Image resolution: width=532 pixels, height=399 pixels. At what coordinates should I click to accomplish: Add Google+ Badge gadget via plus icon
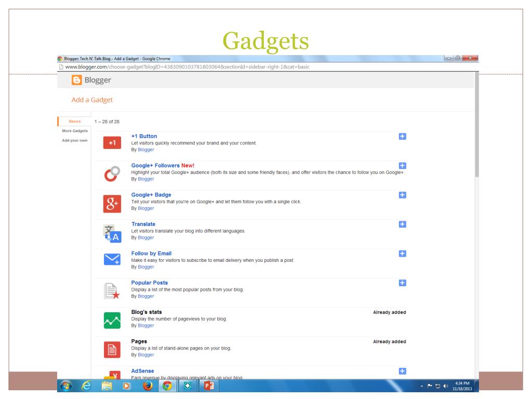[403, 195]
